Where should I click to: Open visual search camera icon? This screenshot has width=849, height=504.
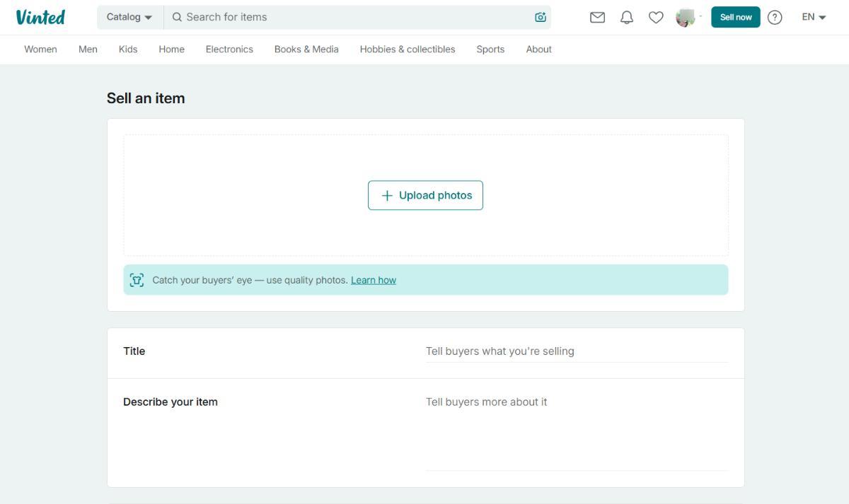coord(541,17)
